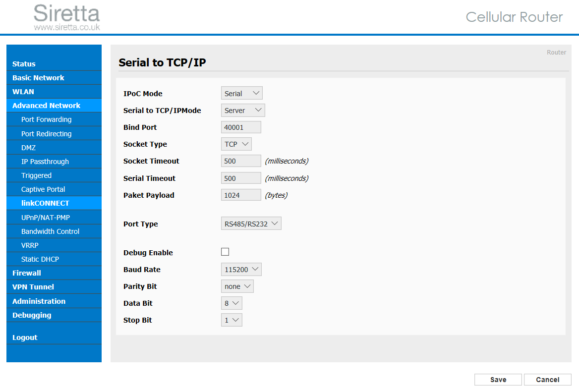Viewport: 579px width, 392px height.
Task: Go to Port Redirecting page
Action: coord(54,134)
